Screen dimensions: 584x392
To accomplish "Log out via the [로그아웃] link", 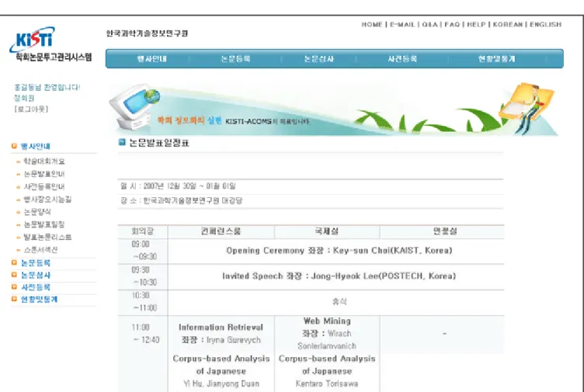I will coord(31,109).
